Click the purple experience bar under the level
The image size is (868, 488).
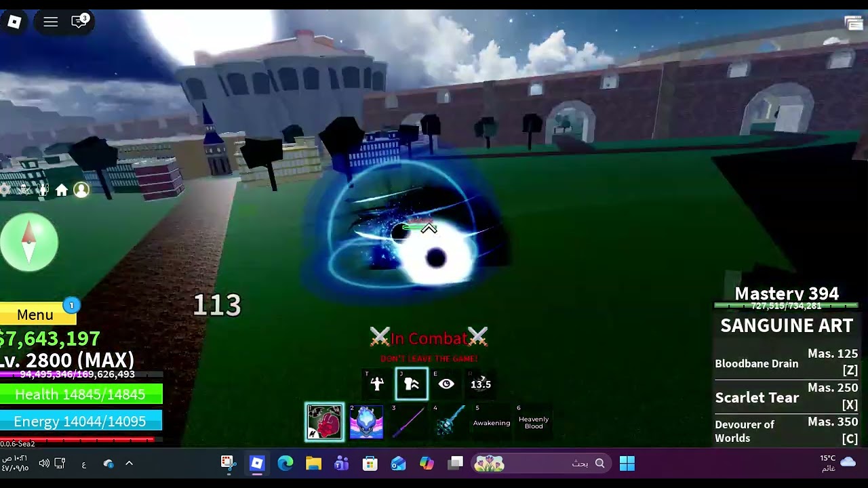81,374
